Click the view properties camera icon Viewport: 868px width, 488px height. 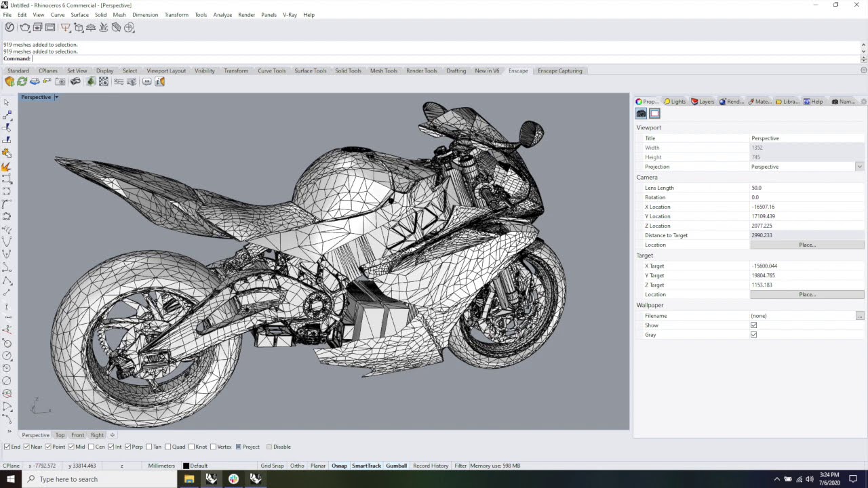[x=641, y=113]
